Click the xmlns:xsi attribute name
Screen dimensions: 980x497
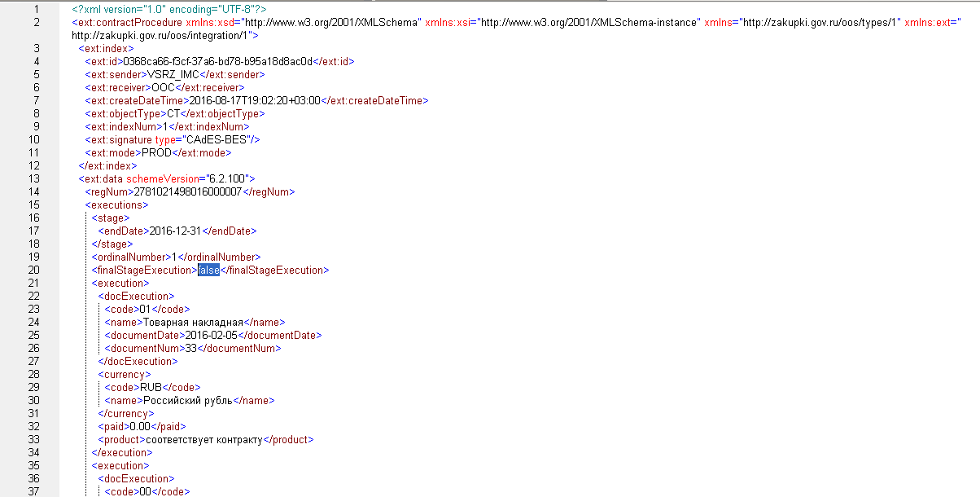[446, 22]
